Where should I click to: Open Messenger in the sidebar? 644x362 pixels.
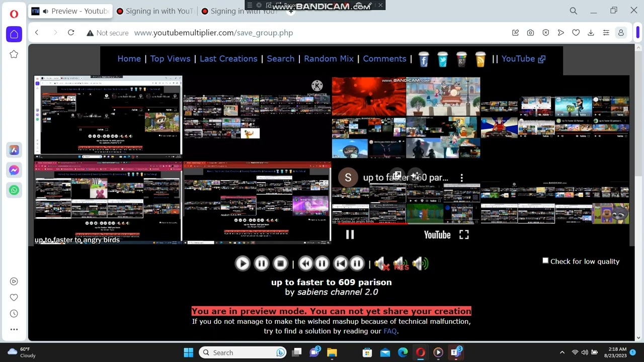pyautogui.click(x=14, y=170)
